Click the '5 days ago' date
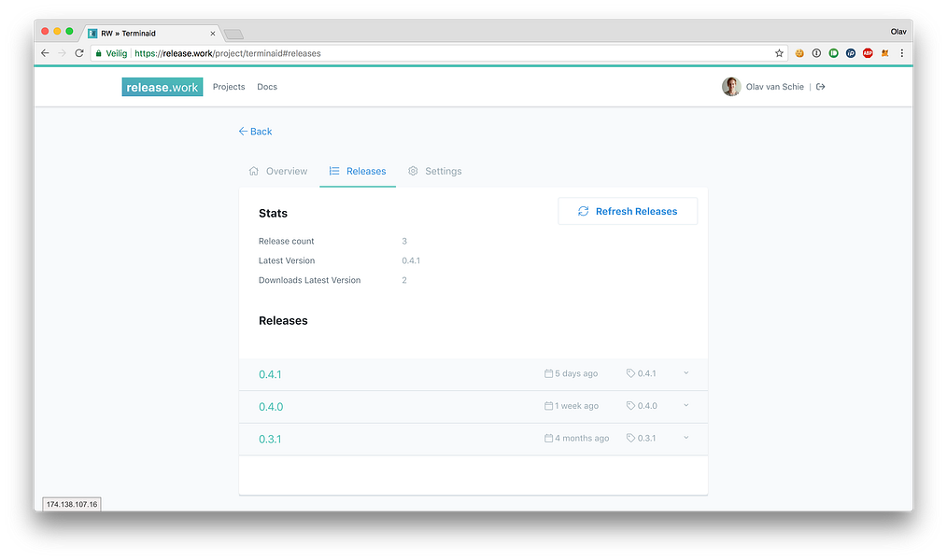947x560 pixels. tap(571, 373)
